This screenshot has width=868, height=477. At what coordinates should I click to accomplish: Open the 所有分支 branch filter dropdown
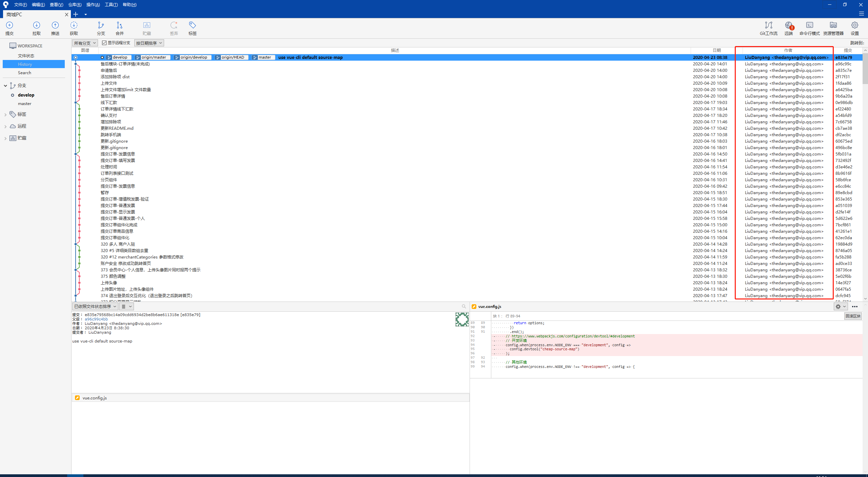[85, 43]
